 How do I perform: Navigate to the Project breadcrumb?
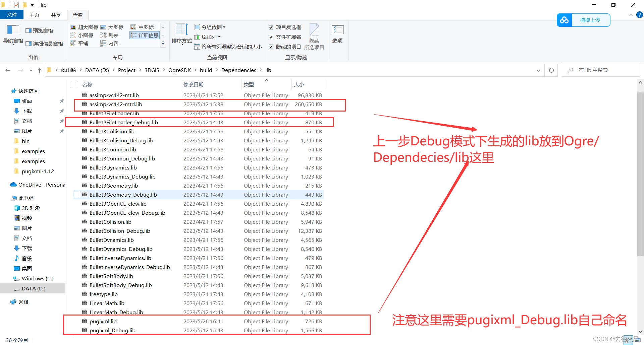point(127,70)
